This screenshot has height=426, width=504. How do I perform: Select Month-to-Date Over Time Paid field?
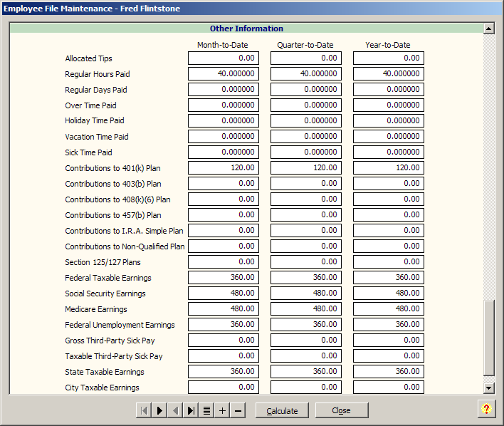click(224, 105)
